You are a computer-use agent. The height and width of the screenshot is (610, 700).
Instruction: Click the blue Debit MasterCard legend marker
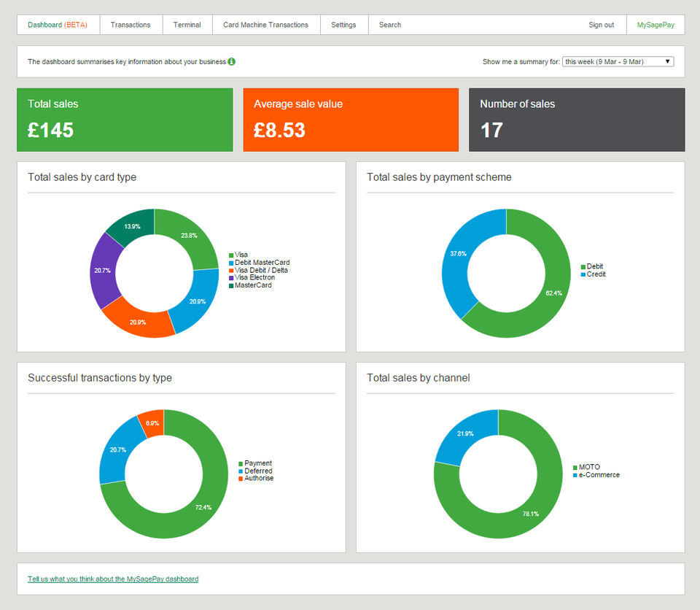(231, 263)
